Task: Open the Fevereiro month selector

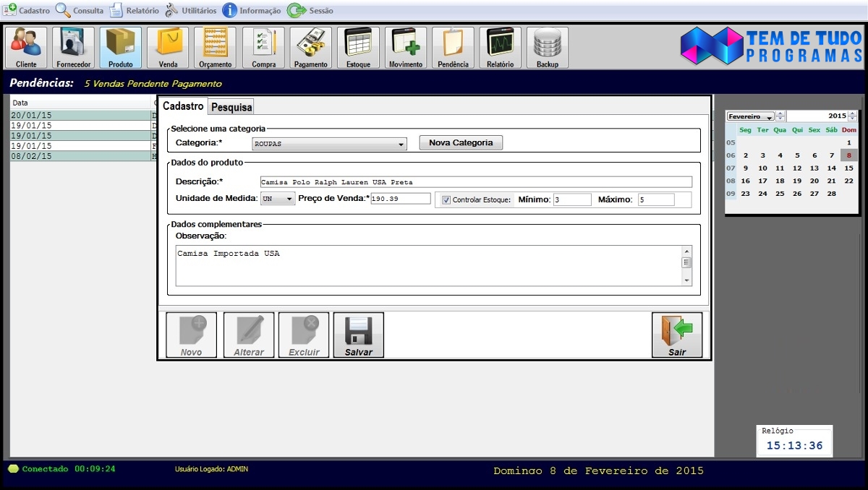Action: (751, 116)
